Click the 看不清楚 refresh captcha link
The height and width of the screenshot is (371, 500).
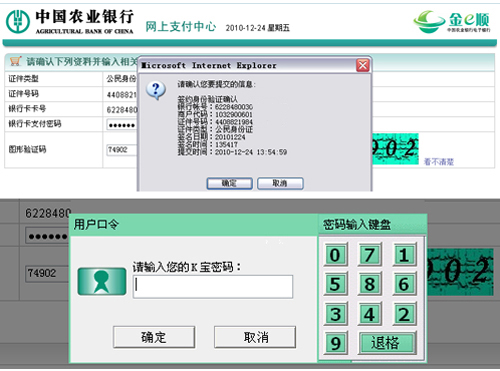439,162
